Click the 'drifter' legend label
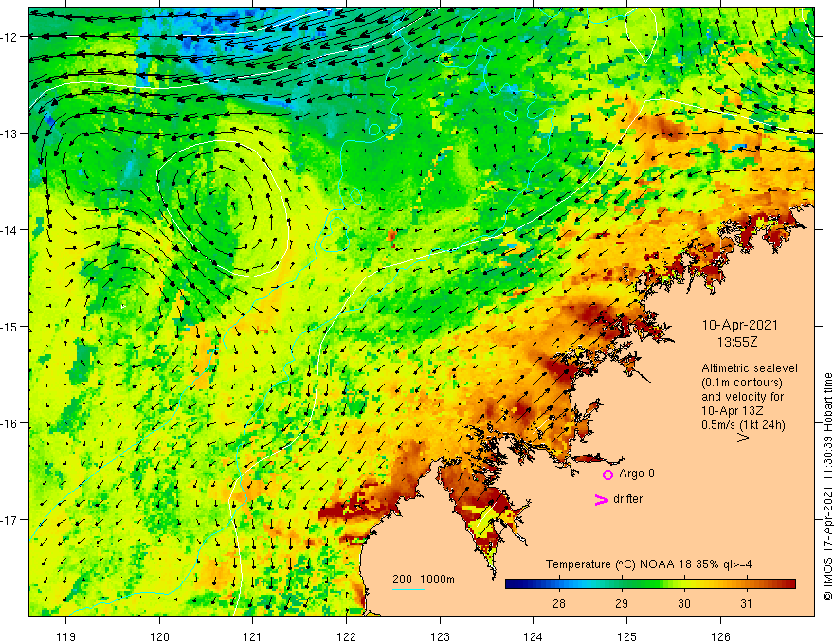The width and height of the screenshot is (834, 644). (x=627, y=499)
